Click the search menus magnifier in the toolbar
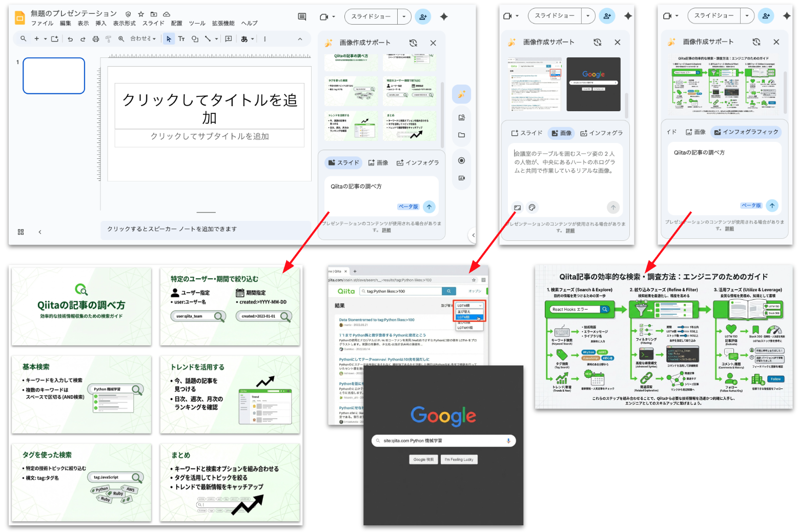The width and height of the screenshot is (798, 532). click(x=23, y=38)
